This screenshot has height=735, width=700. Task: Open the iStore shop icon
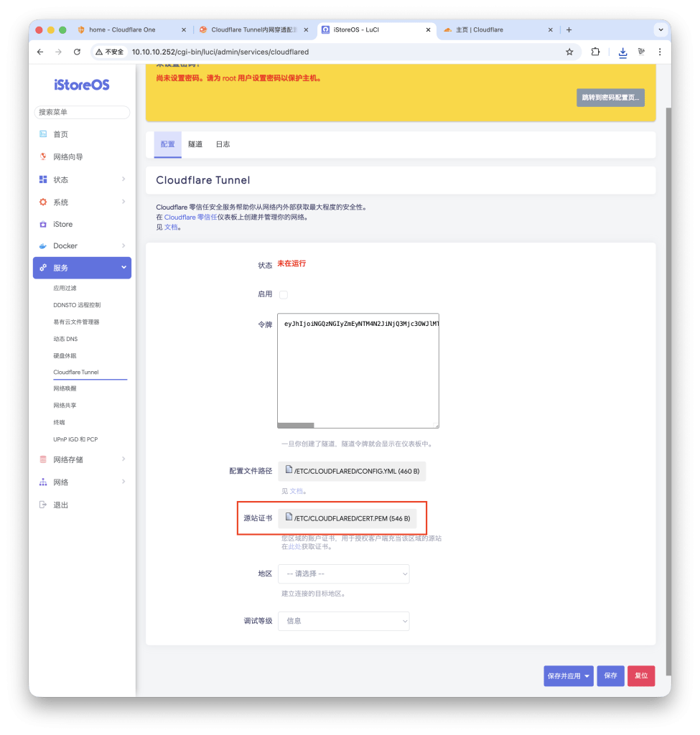[43, 225]
